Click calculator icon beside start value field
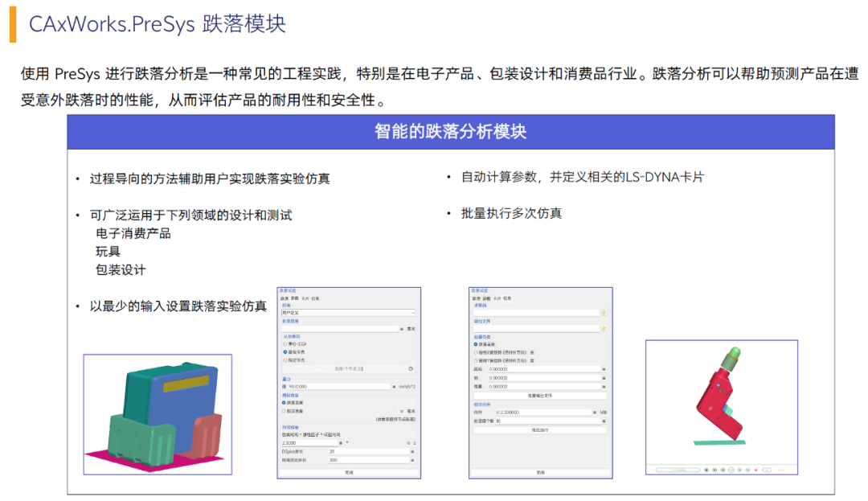The width and height of the screenshot is (868, 501). pyautogui.click(x=604, y=369)
